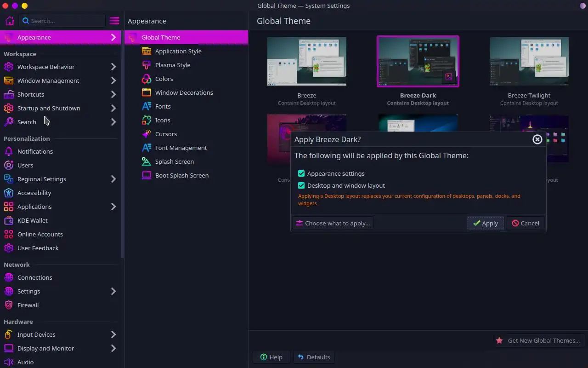Open the Audio settings entry

point(60,362)
